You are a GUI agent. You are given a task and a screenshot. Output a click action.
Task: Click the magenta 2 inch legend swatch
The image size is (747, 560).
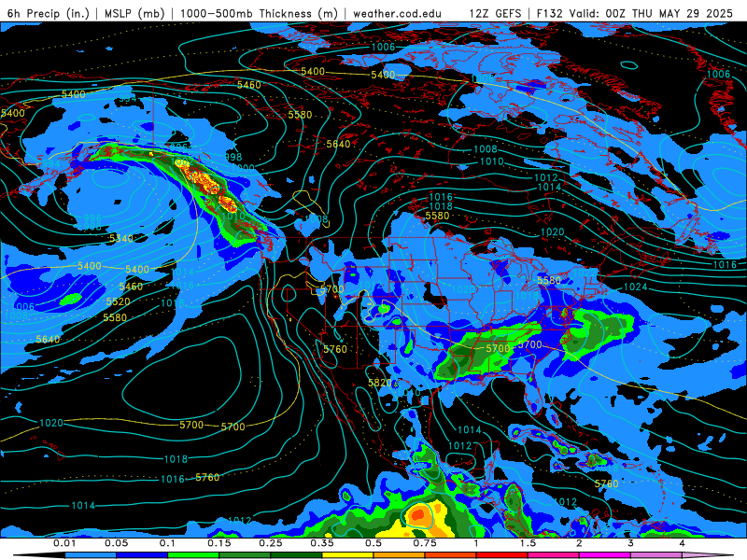(x=605, y=555)
